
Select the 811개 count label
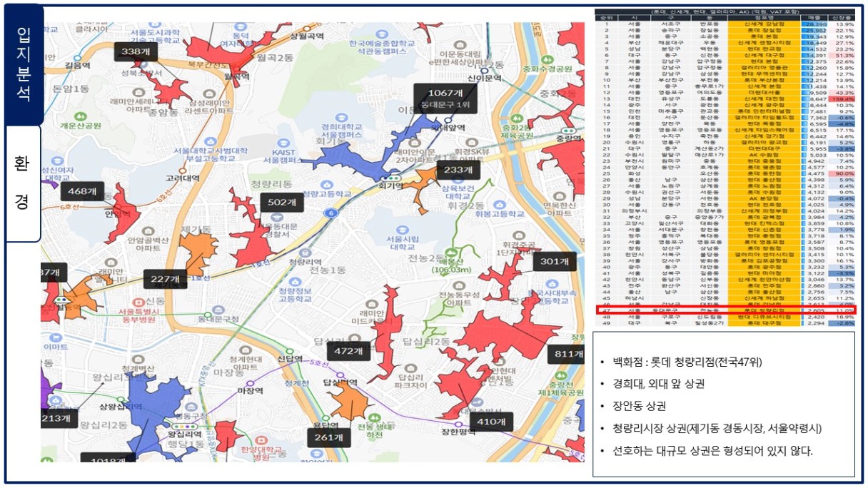pos(566,354)
